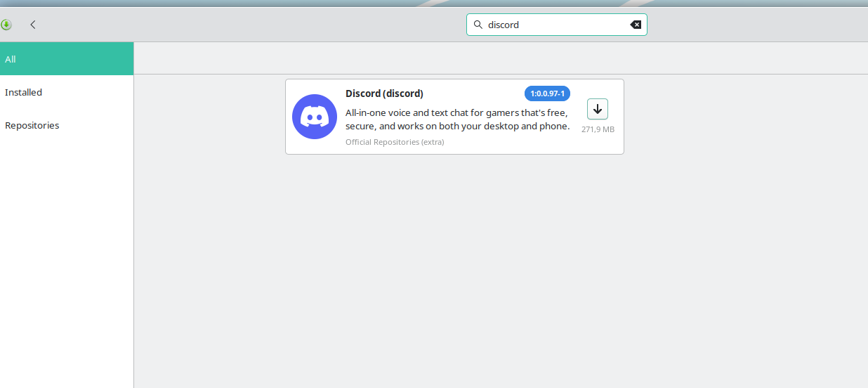Open the Repositories section
The width and height of the screenshot is (868, 388).
[x=67, y=125]
